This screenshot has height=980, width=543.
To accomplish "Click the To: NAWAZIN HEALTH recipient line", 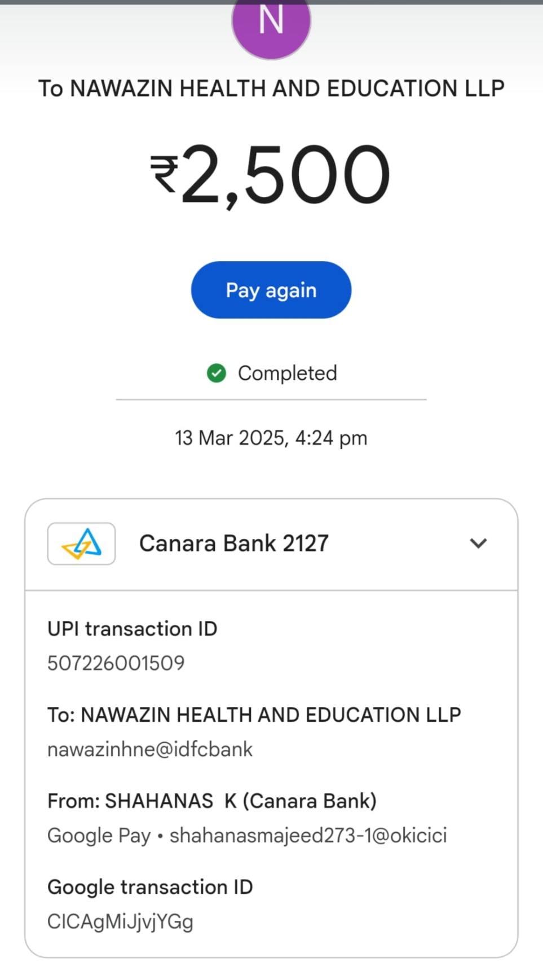I will coord(254,715).
